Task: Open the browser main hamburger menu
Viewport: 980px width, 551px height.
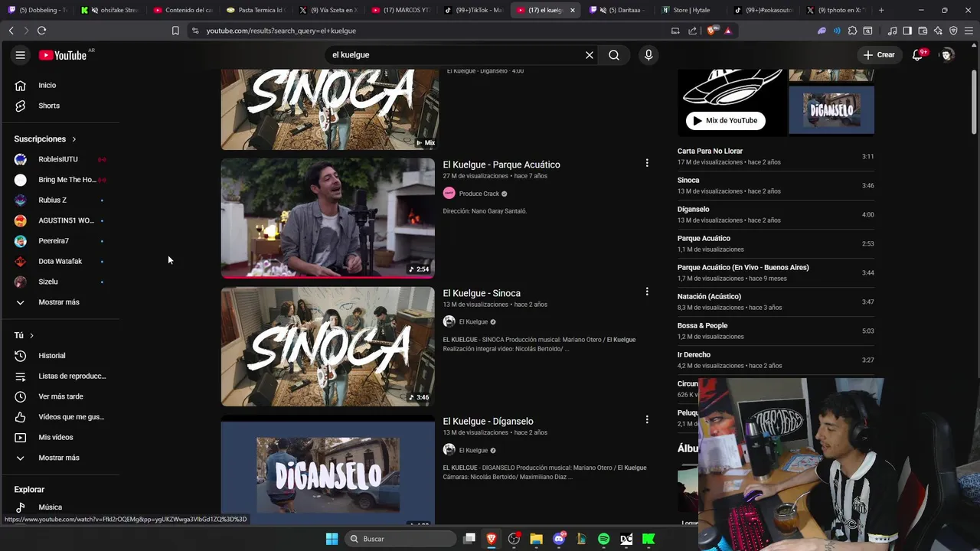Action: [x=969, y=31]
